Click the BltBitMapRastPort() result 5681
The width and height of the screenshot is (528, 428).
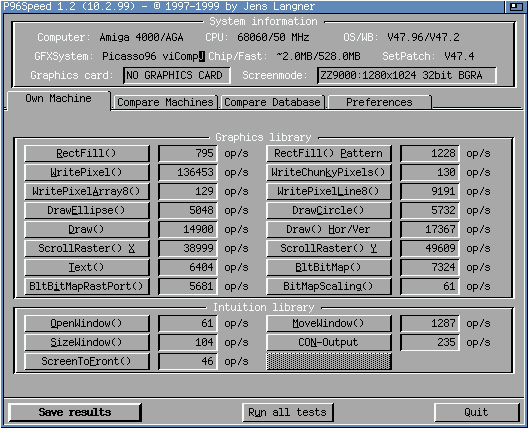[188, 287]
